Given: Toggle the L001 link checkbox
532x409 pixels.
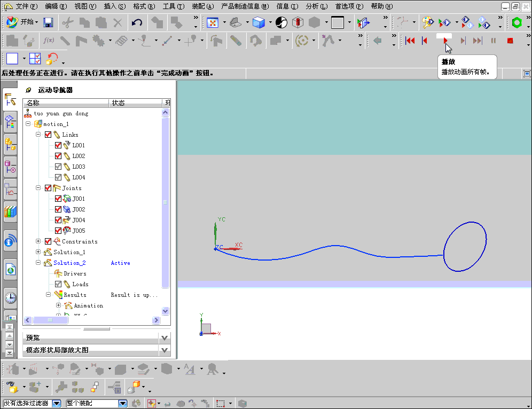Looking at the screenshot, I should pos(58,145).
